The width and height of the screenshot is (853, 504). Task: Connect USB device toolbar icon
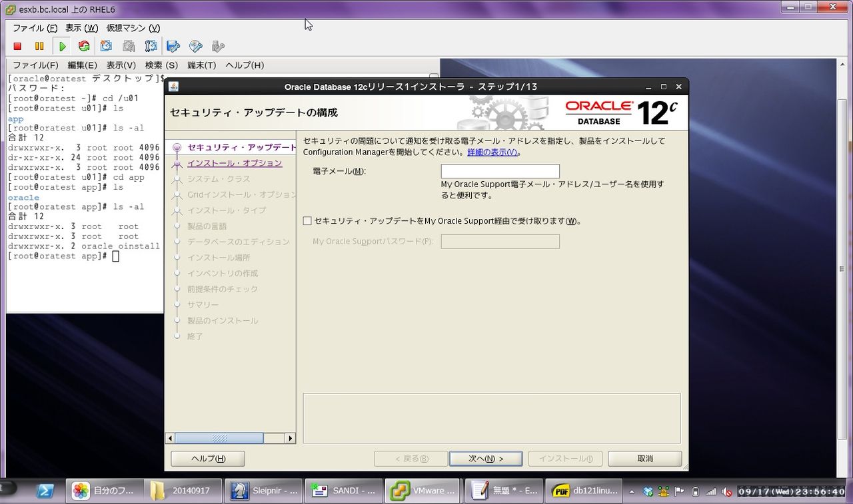[218, 46]
